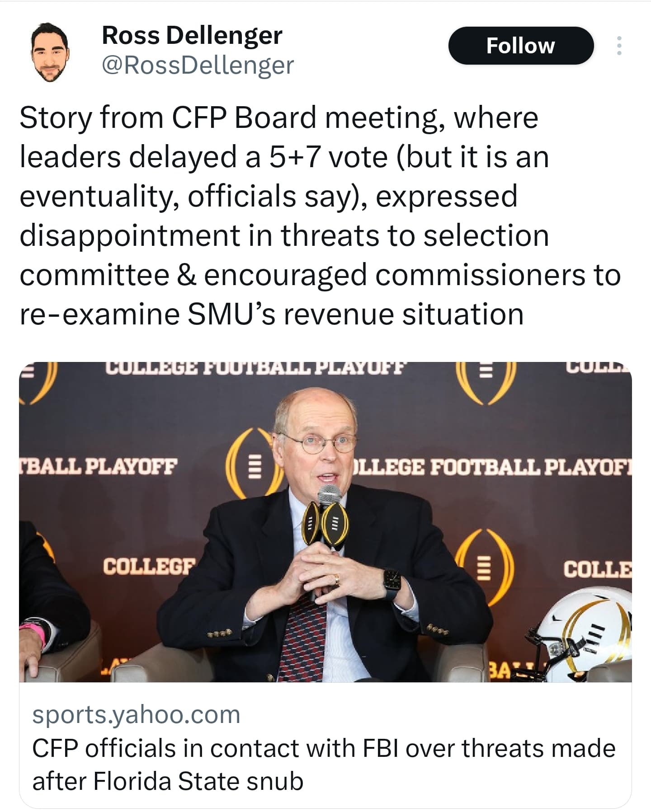Click the tweet text starting 'Story from CFP Board meeting'

coord(320,216)
